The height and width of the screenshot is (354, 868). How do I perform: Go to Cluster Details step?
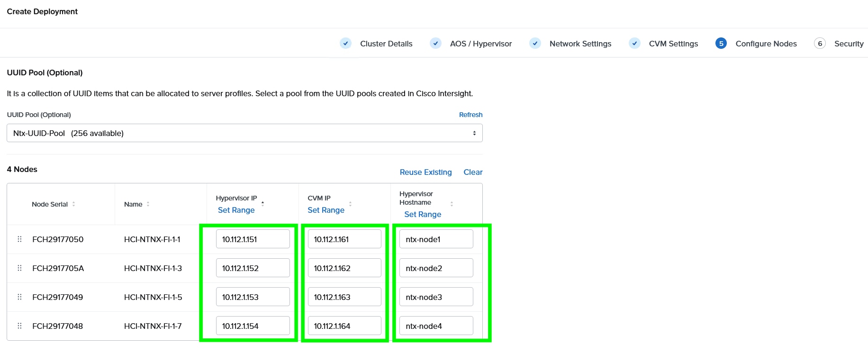tap(386, 44)
